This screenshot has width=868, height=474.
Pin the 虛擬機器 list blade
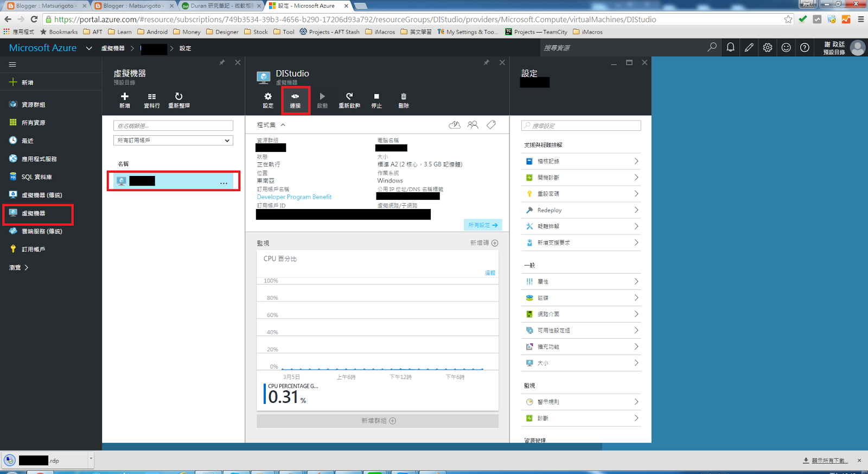pos(222,62)
